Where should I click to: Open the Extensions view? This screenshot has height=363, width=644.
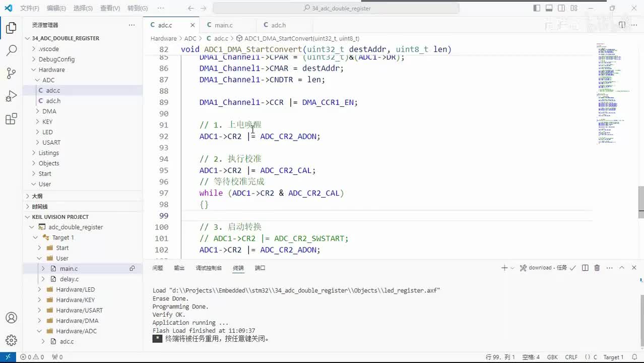11,119
